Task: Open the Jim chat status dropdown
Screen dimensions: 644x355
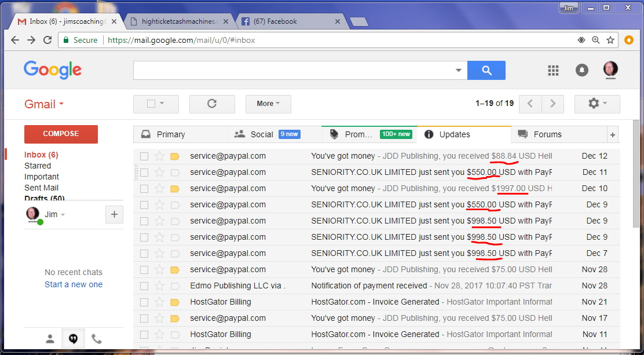Action: (x=63, y=214)
